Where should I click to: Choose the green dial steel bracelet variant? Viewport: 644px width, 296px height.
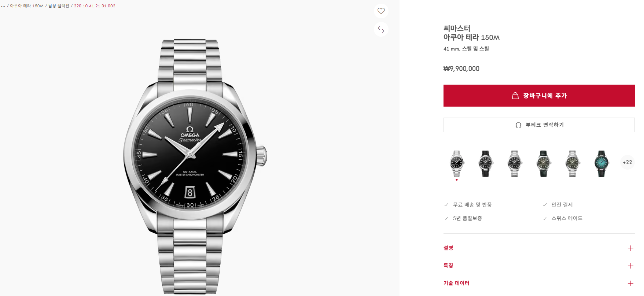[x=573, y=163]
